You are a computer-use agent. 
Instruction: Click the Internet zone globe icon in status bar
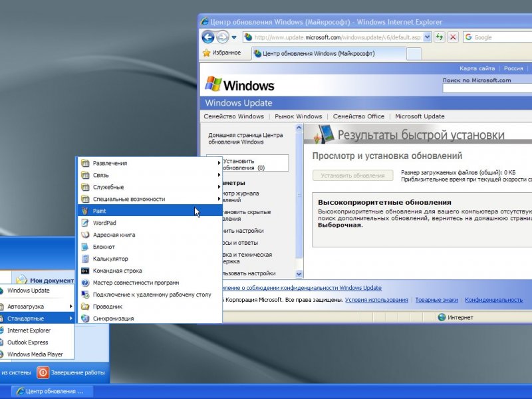click(x=442, y=317)
